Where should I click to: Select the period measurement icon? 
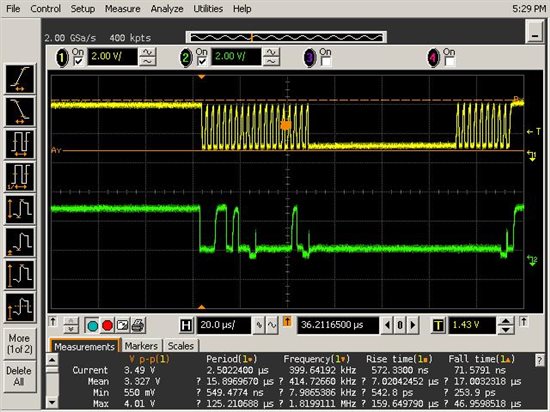click(20, 144)
